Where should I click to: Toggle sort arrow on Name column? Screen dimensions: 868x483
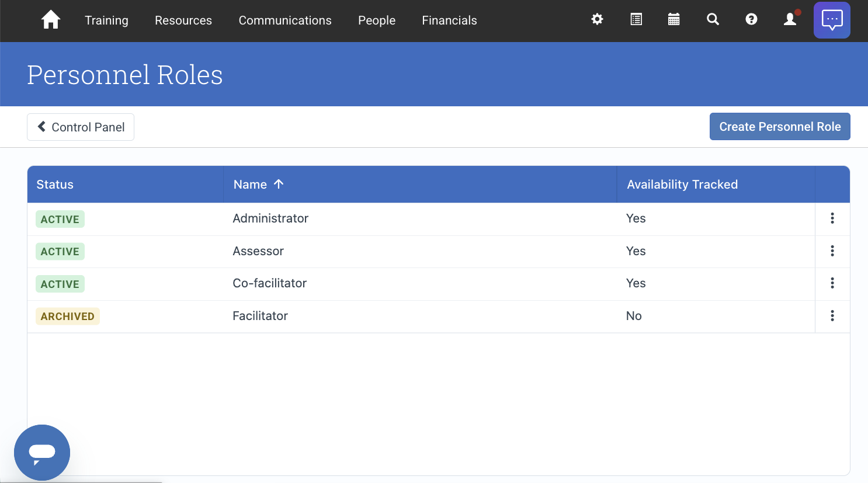(x=279, y=184)
